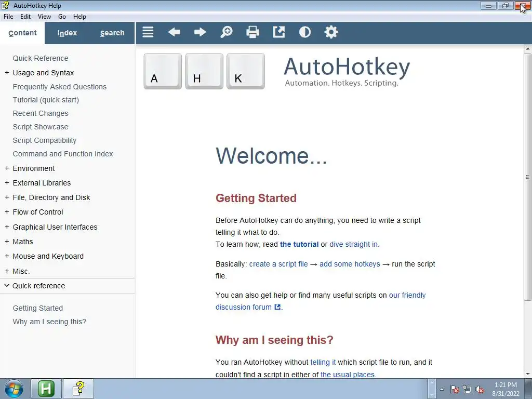Click the scrollbar down arrow

click(528, 374)
